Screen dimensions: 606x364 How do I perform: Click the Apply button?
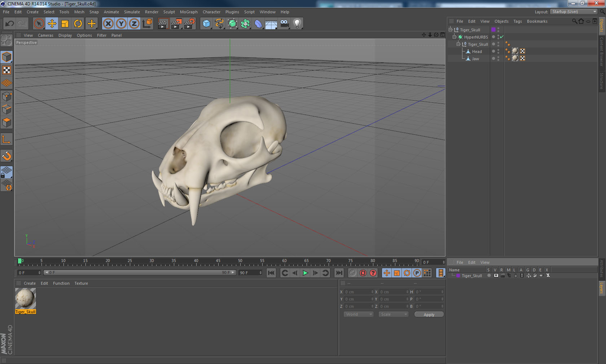point(429,315)
